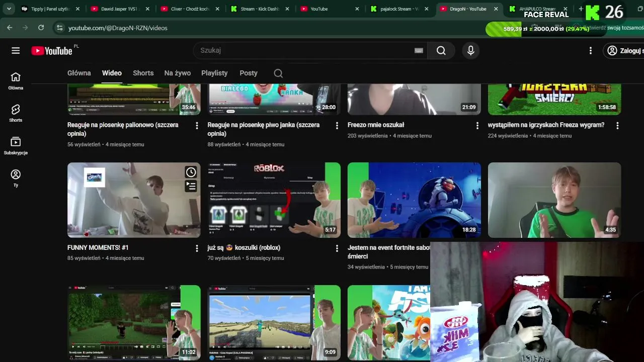
Task: Open options for wystąpiłem na igrzyskach Freeza
Action: (617, 126)
